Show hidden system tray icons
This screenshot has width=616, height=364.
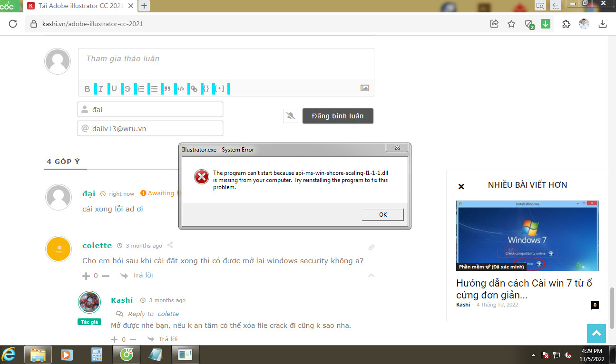pos(533,354)
